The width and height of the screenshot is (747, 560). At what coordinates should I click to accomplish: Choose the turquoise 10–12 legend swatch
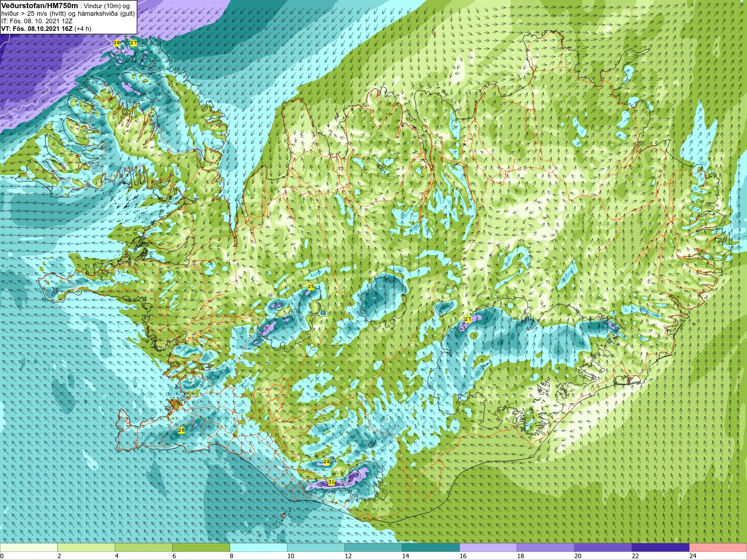pos(316,548)
